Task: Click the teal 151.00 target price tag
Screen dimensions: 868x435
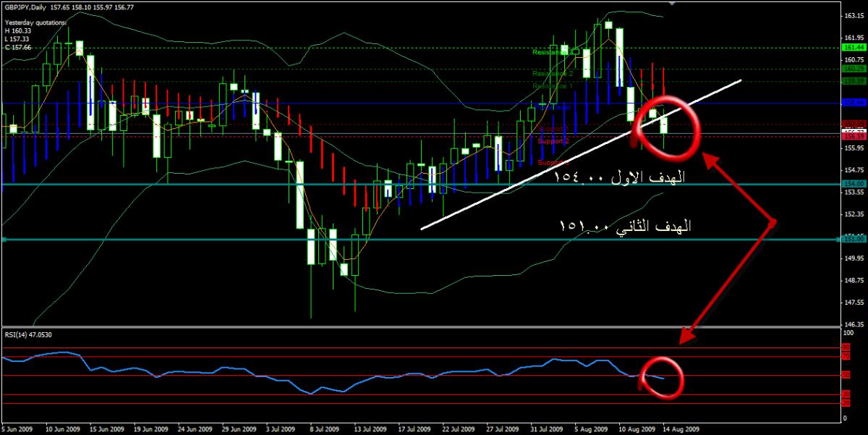Action: pos(854,239)
